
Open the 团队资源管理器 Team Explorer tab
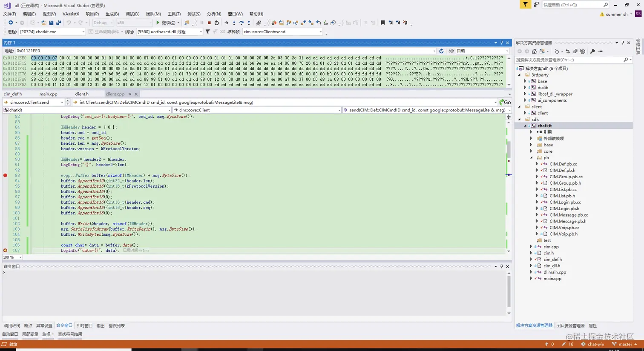click(570, 326)
